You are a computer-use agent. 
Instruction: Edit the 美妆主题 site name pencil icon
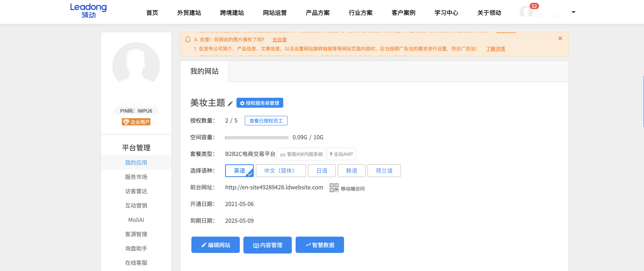[x=230, y=103]
